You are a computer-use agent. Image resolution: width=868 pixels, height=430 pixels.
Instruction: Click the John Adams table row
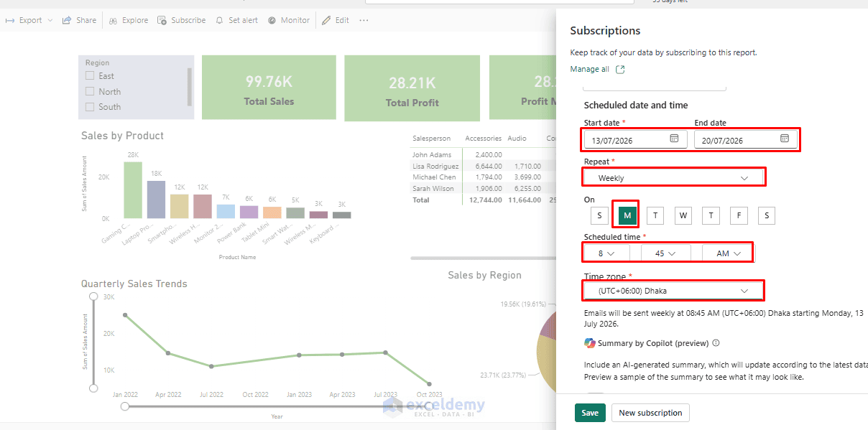point(481,154)
